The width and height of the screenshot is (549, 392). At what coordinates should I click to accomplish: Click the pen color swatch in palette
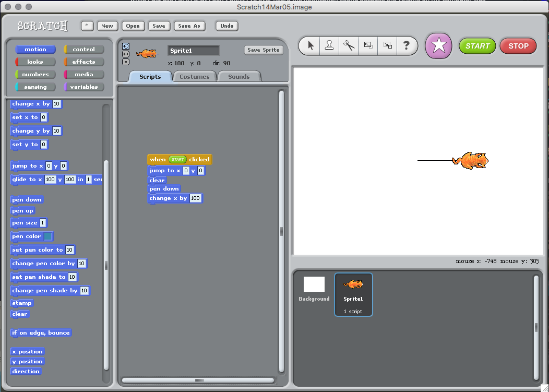[x=48, y=236]
